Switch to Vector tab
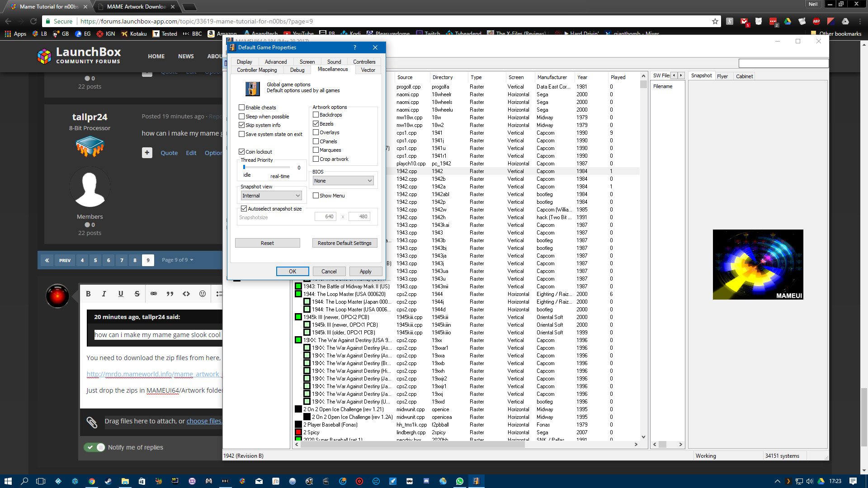The width and height of the screenshot is (868, 488). click(368, 70)
